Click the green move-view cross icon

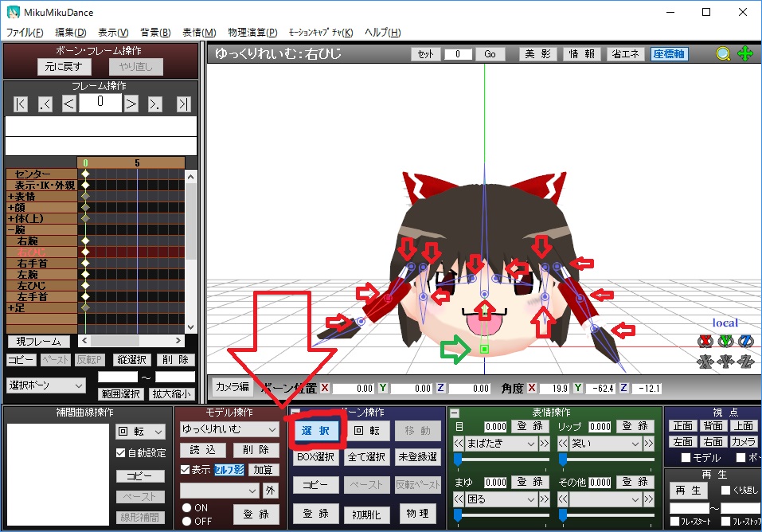pos(745,54)
